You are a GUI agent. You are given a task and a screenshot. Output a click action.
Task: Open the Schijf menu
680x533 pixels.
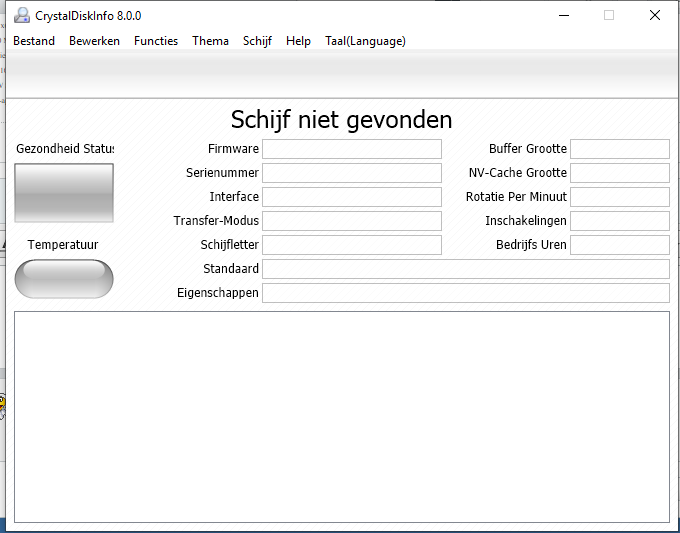(257, 41)
